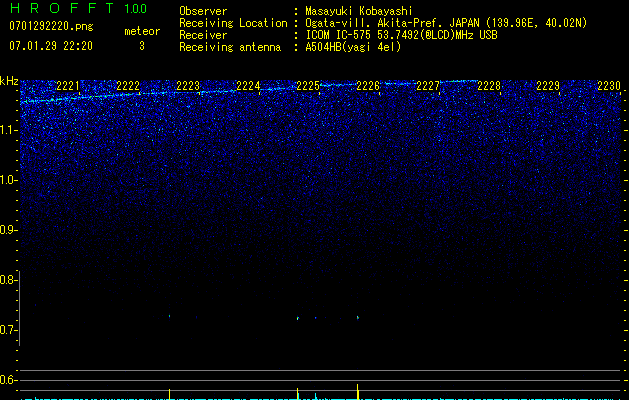Click the 2230 time marker
The width and height of the screenshot is (629, 400).
coord(609,86)
